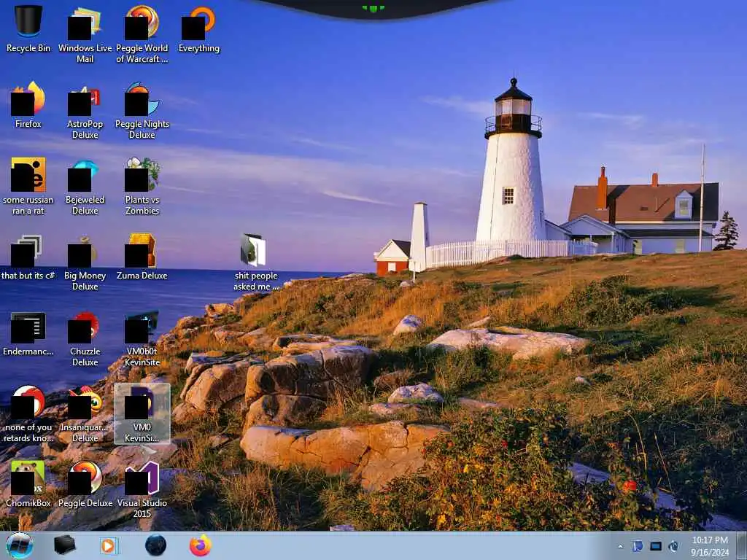The height and width of the screenshot is (560, 747).
Task: Select Peggle World of Warcraft icon
Action: point(142,34)
